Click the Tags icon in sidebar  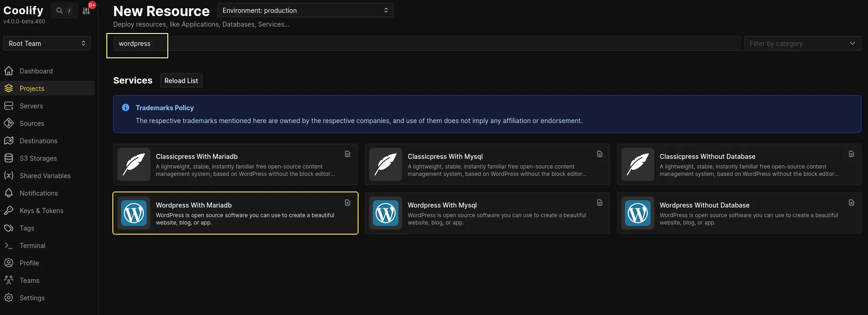(x=9, y=228)
